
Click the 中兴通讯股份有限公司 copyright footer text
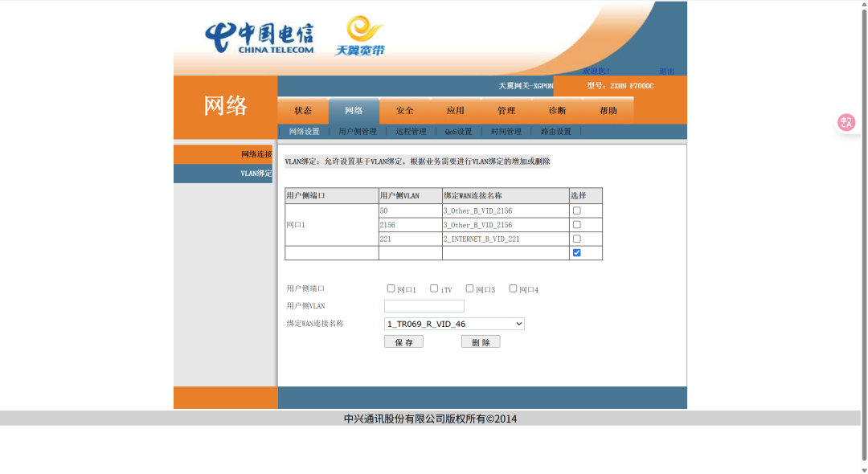[x=430, y=419]
